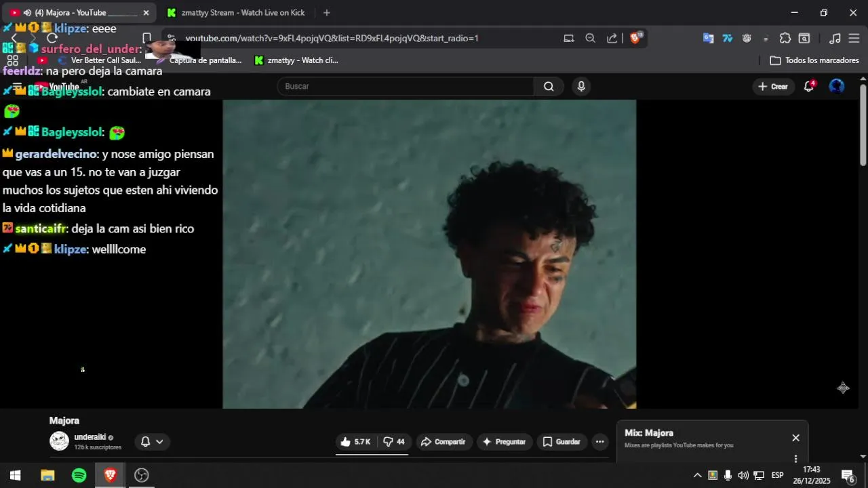Open the Brave hamburger main menu
Viewport: 868px width, 488px height.
click(x=854, y=38)
